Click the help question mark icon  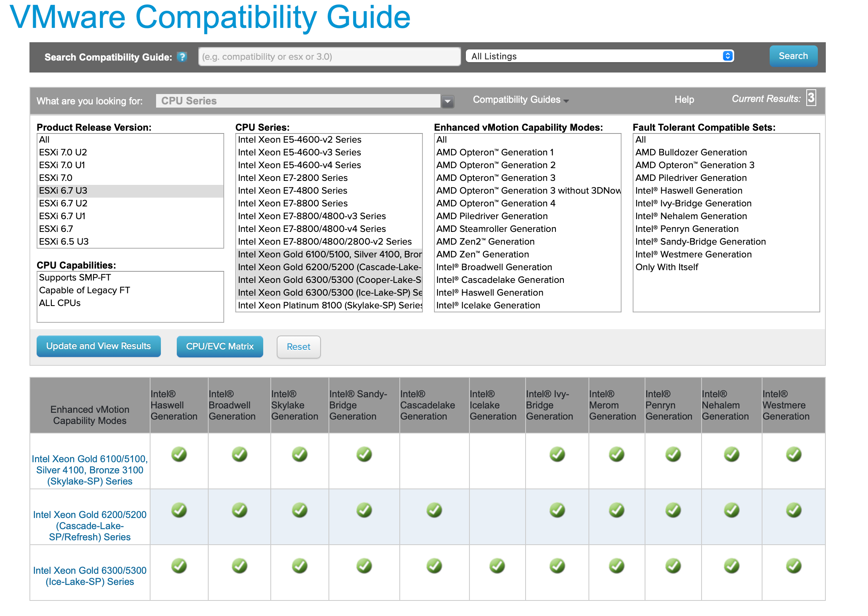click(182, 57)
